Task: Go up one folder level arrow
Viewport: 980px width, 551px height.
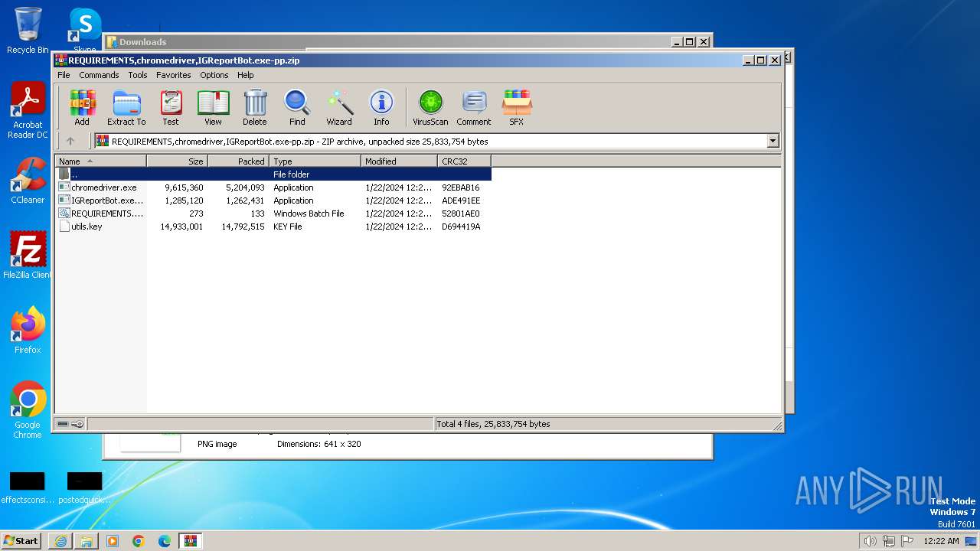Action: tap(70, 141)
